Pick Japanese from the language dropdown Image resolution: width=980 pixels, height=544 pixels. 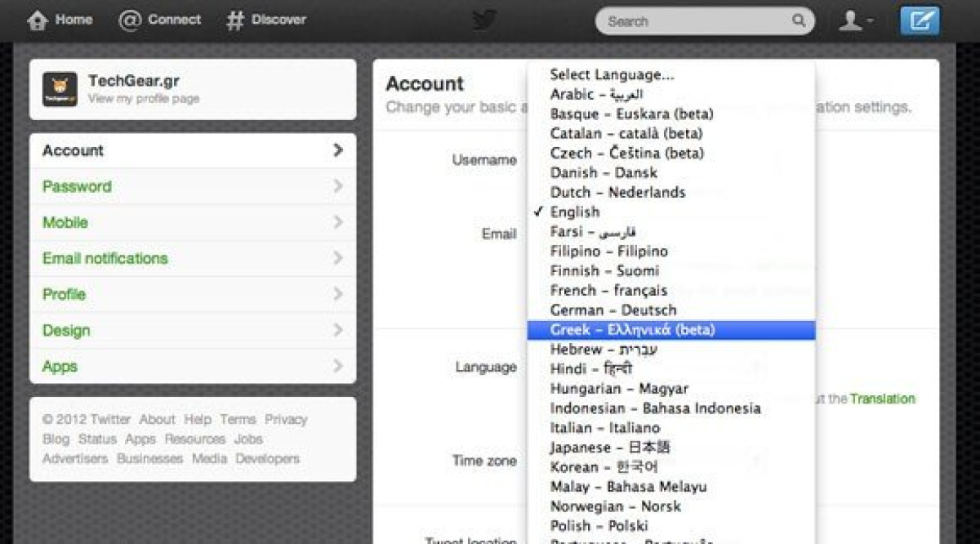pos(609,448)
